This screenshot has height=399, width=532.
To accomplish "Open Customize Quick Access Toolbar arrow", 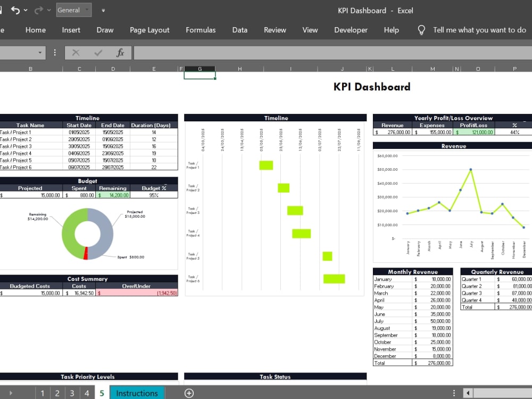I will coord(103,11).
